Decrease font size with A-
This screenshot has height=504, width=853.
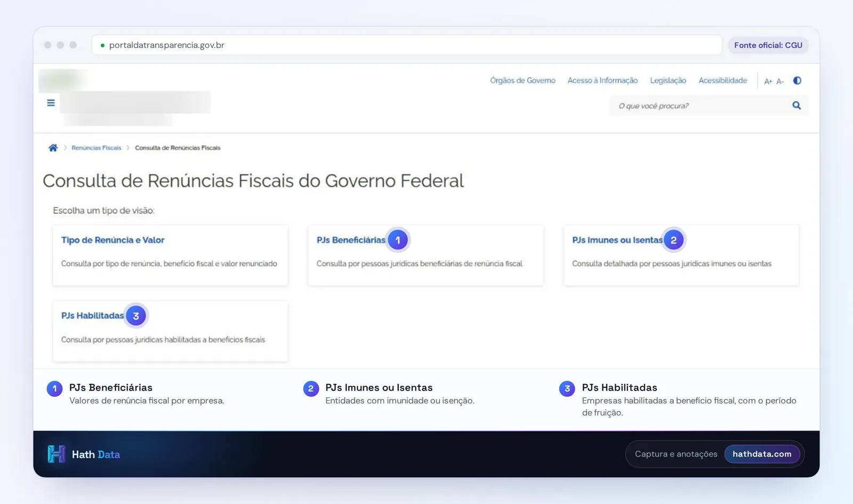pyautogui.click(x=780, y=81)
